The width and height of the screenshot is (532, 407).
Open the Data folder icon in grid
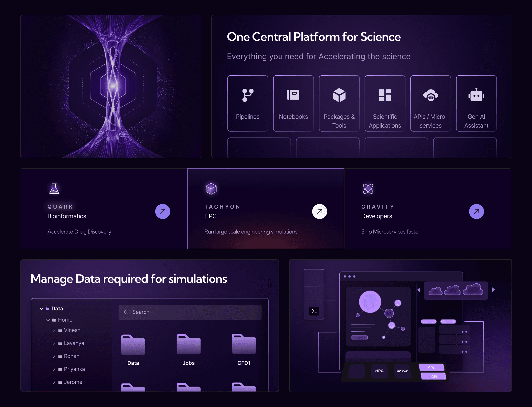pos(133,344)
